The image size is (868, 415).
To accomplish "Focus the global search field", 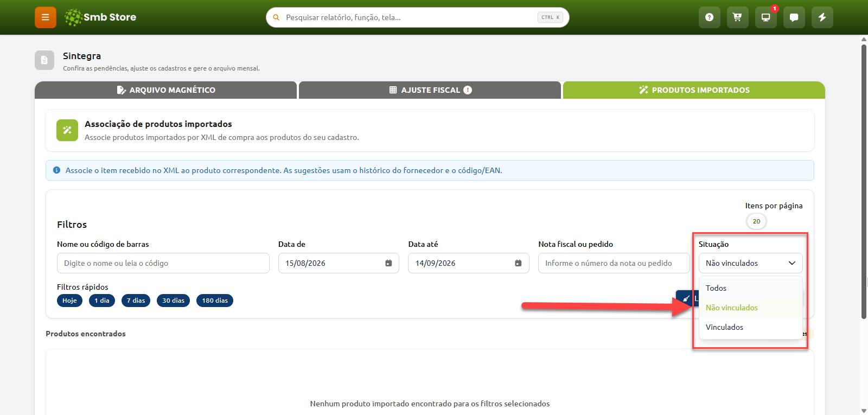I will click(418, 17).
